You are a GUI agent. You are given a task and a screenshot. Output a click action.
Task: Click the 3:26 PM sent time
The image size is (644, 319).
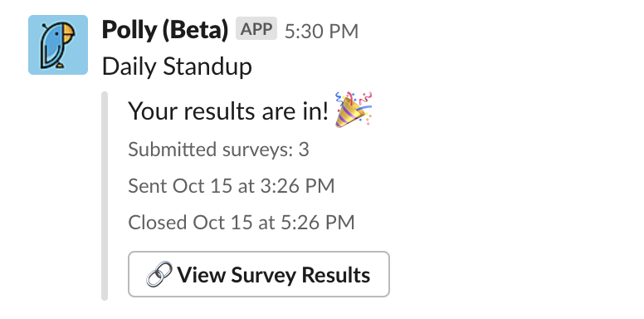click(297, 186)
